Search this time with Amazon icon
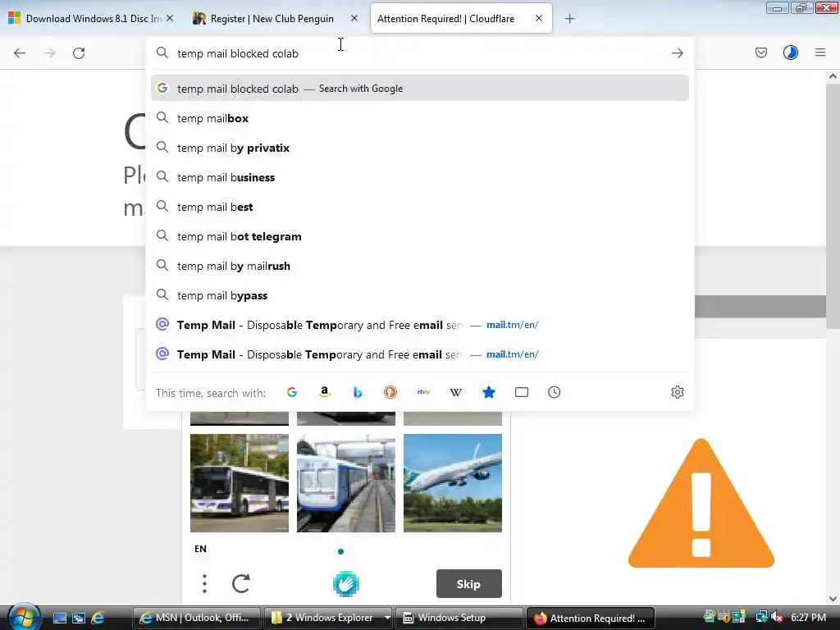The height and width of the screenshot is (630, 840). 325,392
